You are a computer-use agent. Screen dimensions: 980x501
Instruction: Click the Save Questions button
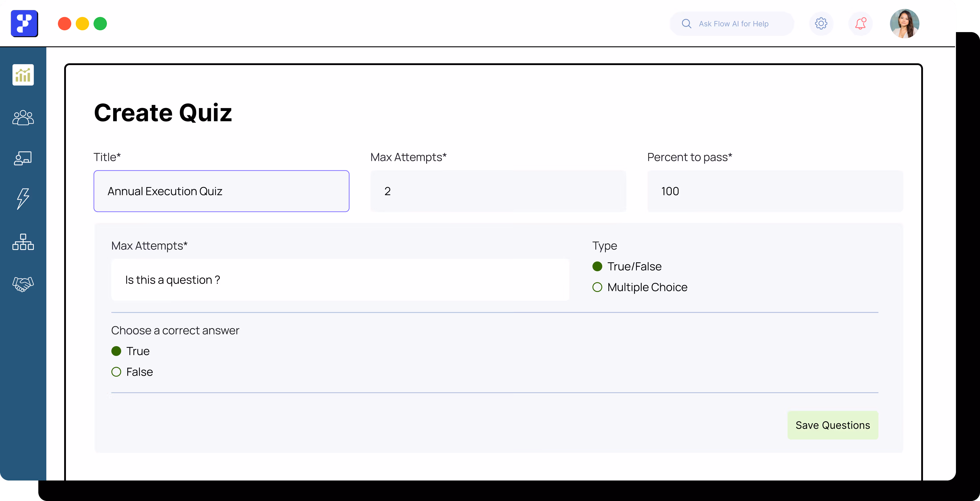point(832,425)
